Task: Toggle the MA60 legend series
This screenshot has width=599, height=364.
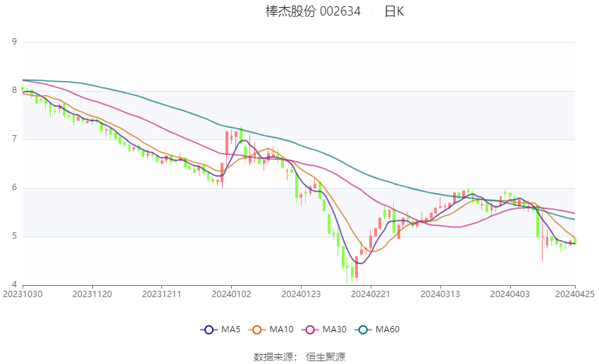Action: 377,330
